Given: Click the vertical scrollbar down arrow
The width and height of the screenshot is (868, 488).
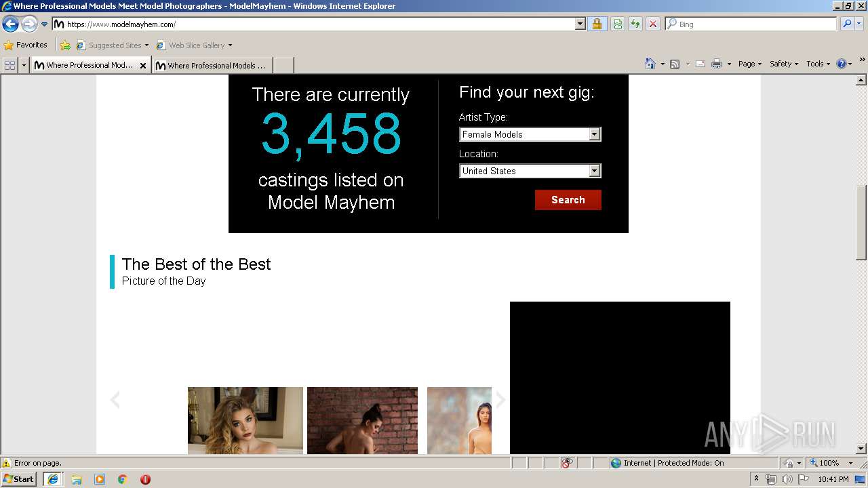Looking at the screenshot, I should 861,449.
